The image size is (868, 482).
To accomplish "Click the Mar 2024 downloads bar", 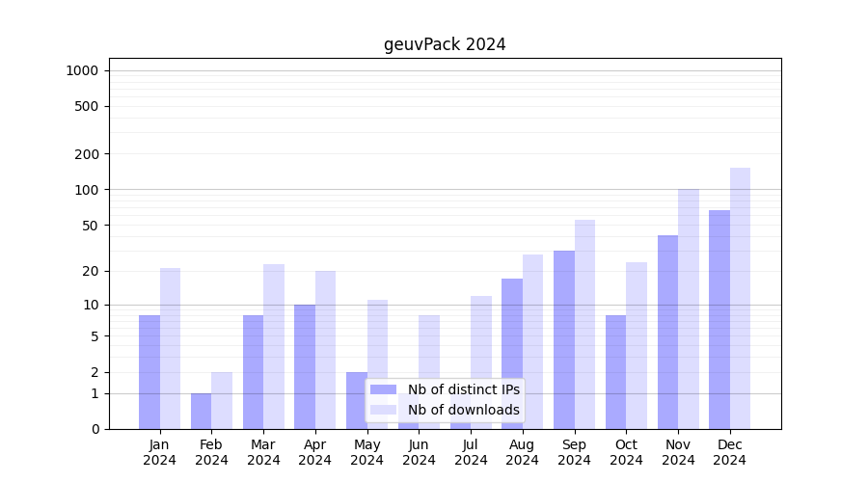I will pyautogui.click(x=274, y=346).
